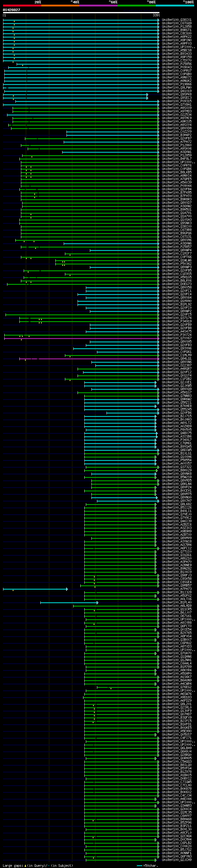Open hit UniRef100_B4F8L7

[177, 159]
